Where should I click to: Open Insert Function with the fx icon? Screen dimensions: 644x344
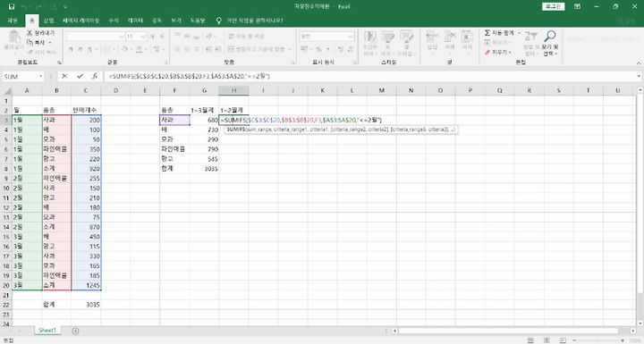pos(95,76)
